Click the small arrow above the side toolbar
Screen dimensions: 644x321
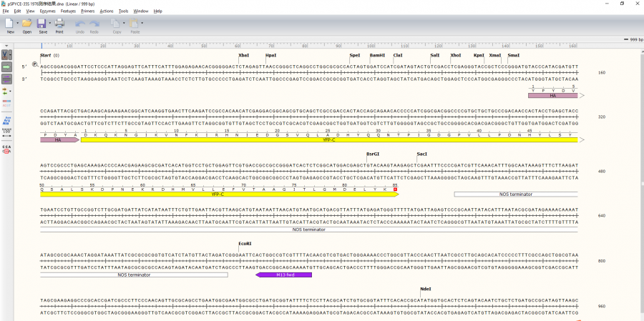coord(6,46)
